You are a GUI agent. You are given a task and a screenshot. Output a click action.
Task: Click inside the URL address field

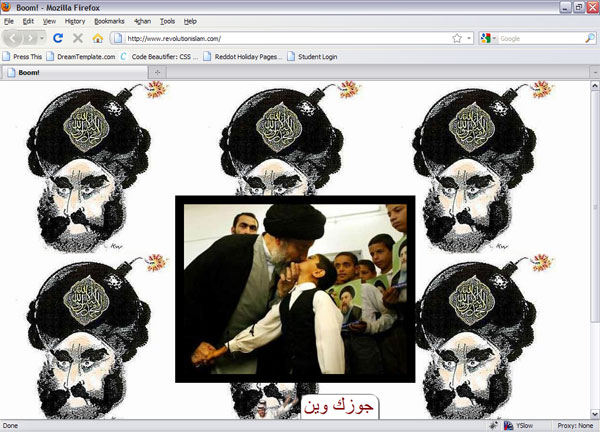tap(280, 38)
